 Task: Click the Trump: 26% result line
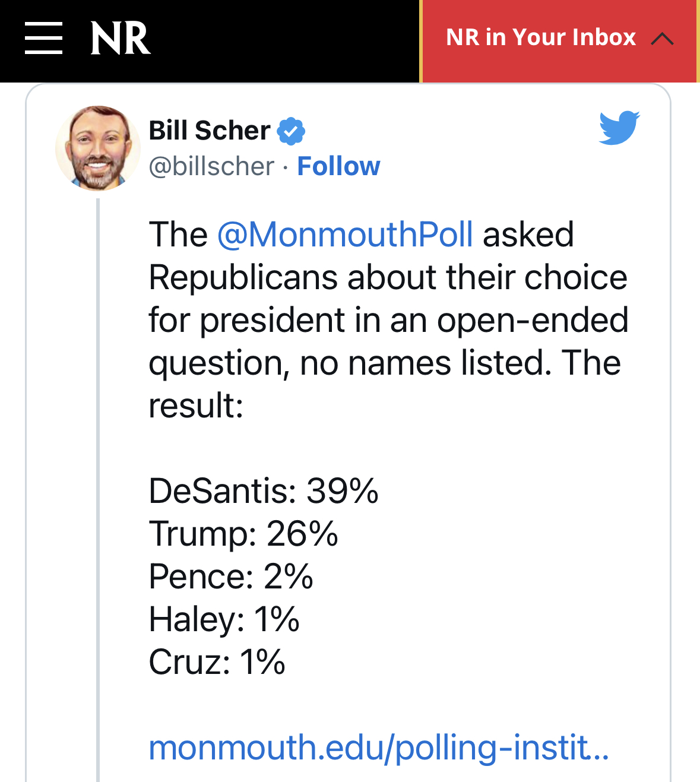[x=243, y=534]
